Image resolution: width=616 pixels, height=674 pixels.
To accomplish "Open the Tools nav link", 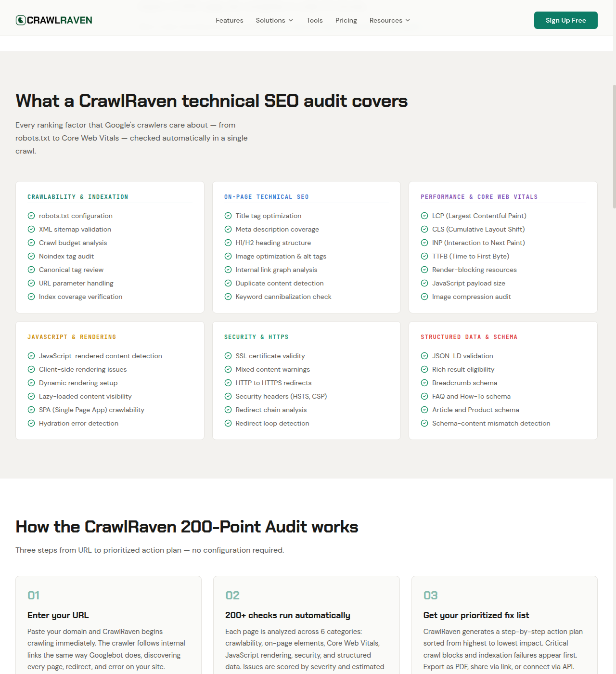I will coord(315,20).
